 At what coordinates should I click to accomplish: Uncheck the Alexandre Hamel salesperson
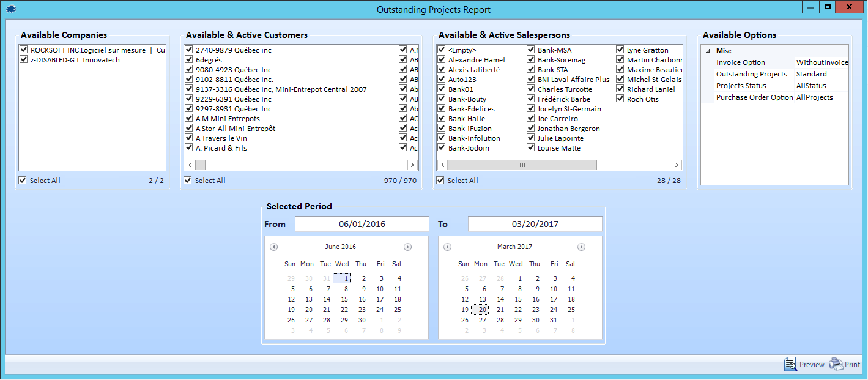tap(442, 60)
